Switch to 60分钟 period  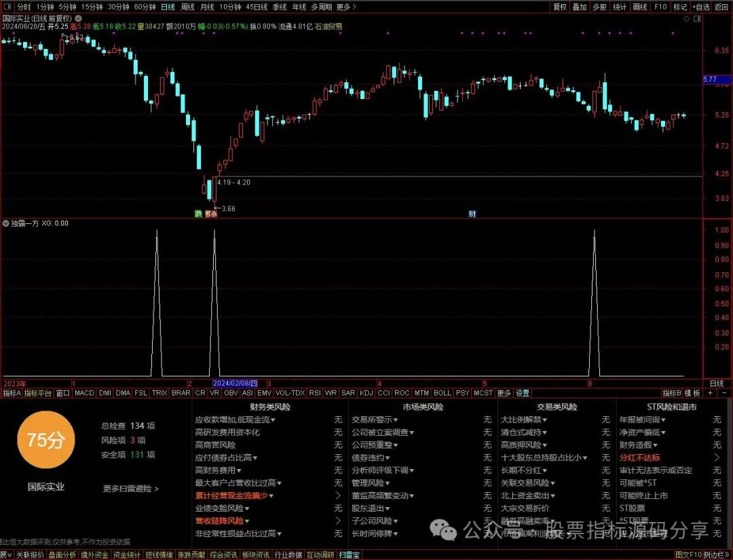[x=145, y=7]
